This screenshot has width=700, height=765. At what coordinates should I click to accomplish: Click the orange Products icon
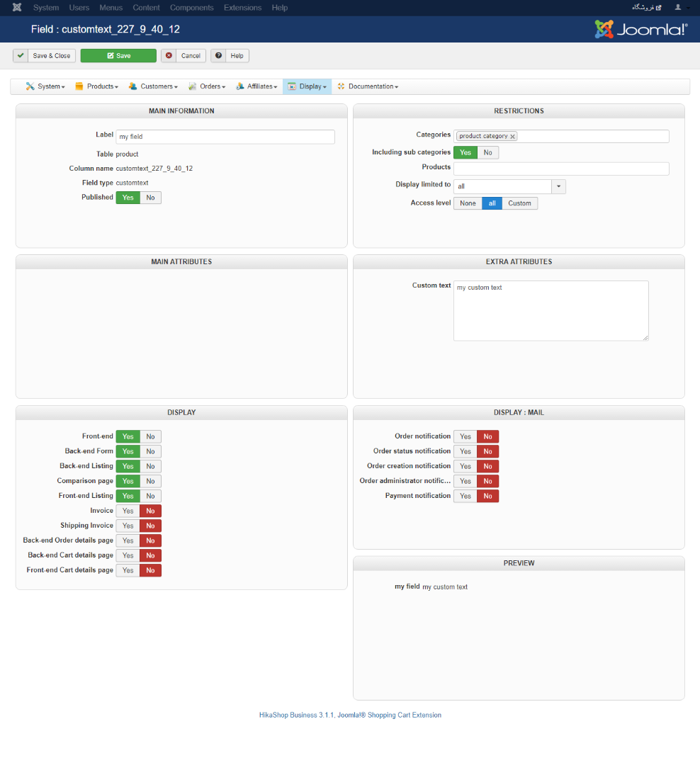pos(79,86)
